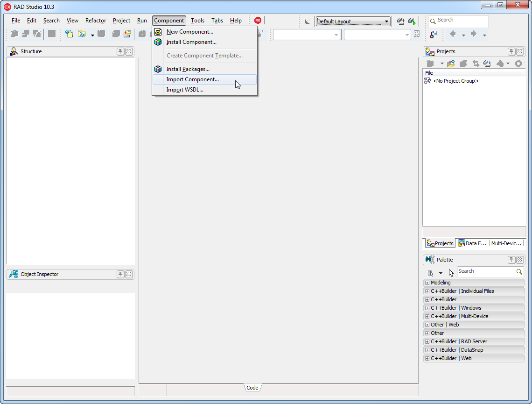Choose Install Component from the menu
532x404 pixels.
point(204,42)
